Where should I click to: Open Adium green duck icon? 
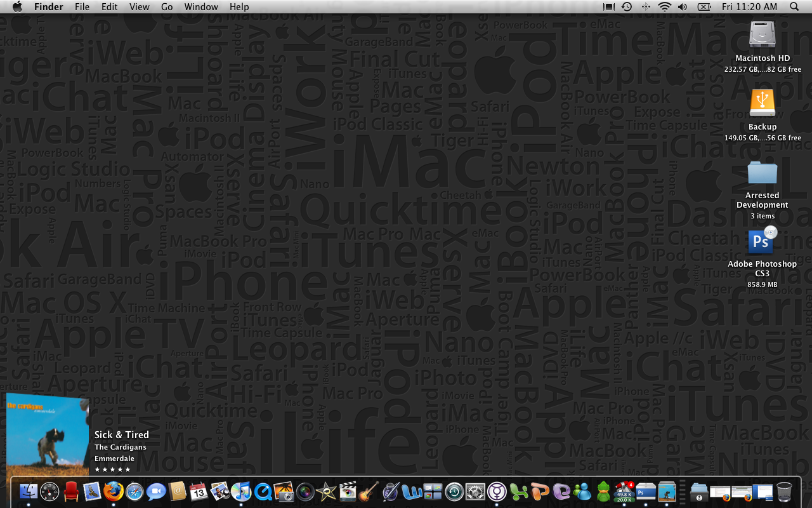pos(603,491)
